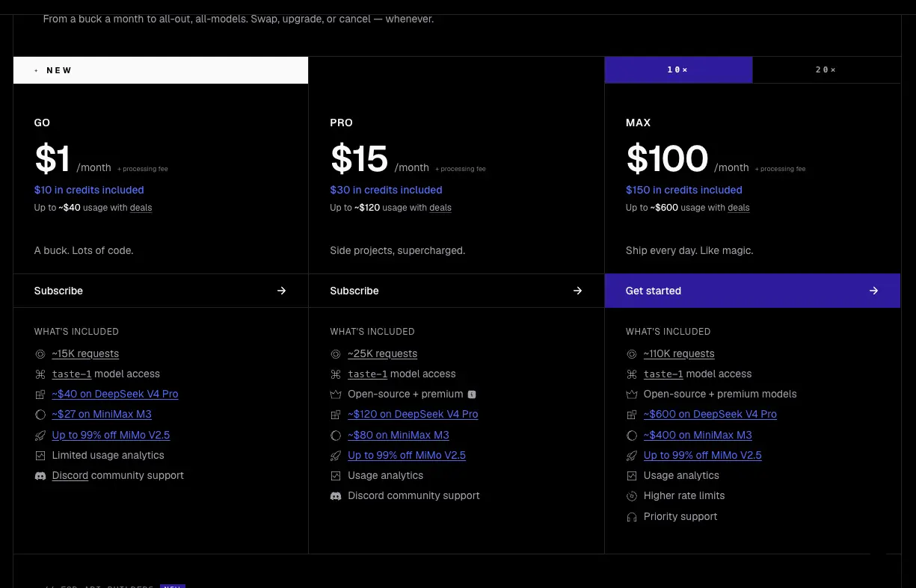The width and height of the screenshot is (916, 588).
Task: Click requests icon beside ~25K requests
Action: (x=336, y=353)
